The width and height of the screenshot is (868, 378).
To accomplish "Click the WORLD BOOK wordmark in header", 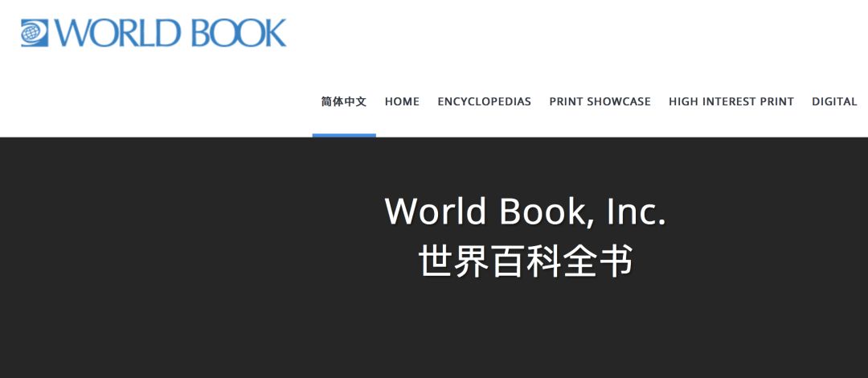I will coord(170,33).
